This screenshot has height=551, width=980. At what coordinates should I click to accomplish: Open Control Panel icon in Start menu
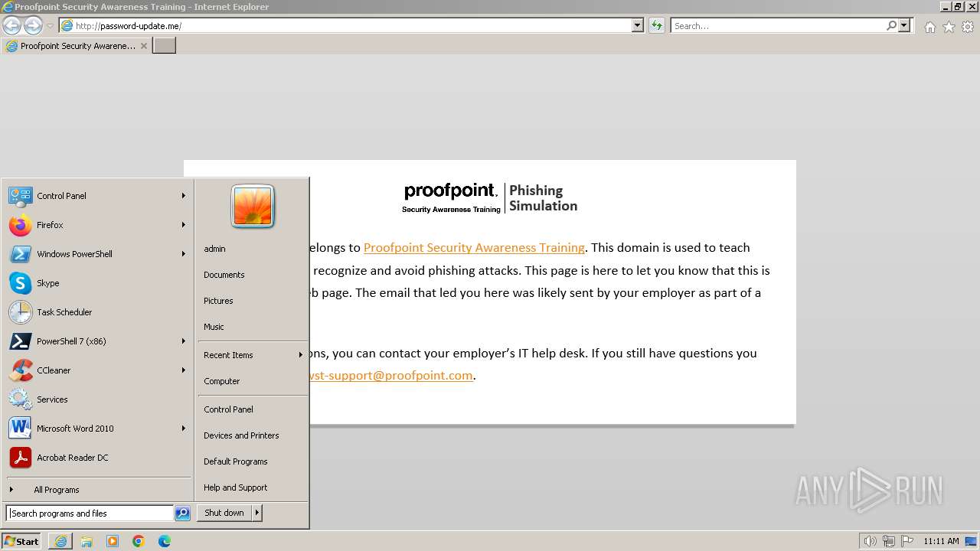tap(20, 196)
